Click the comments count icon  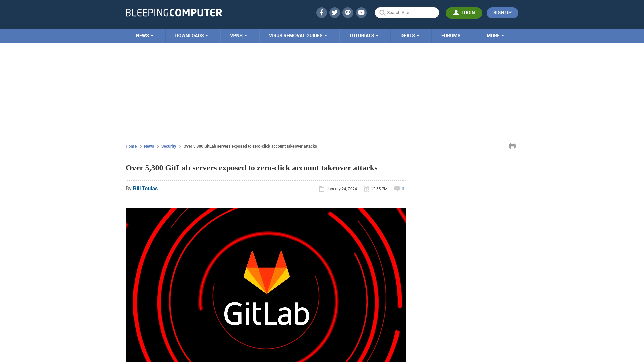pos(397,189)
